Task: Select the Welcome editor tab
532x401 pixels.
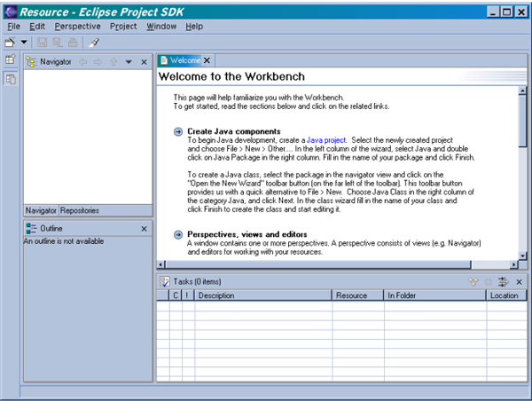Action: (184, 60)
